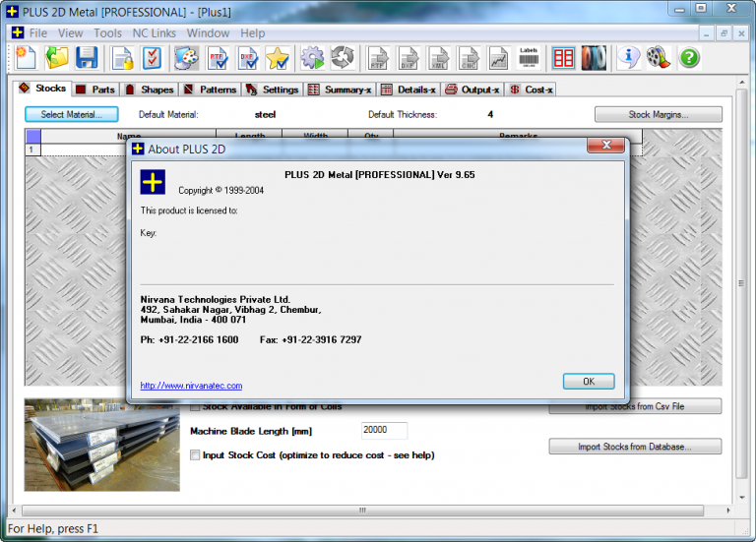Open help via green question mark icon
This screenshot has height=542, width=756.
point(689,58)
